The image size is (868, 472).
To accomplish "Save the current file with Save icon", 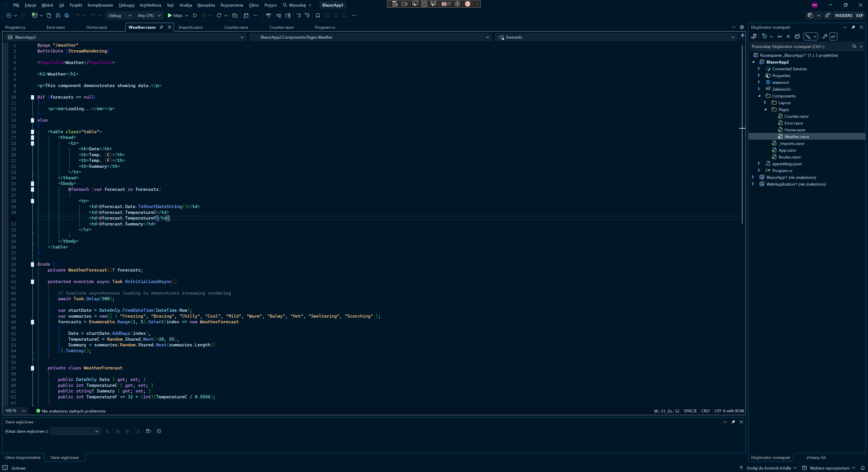I will coord(58,16).
